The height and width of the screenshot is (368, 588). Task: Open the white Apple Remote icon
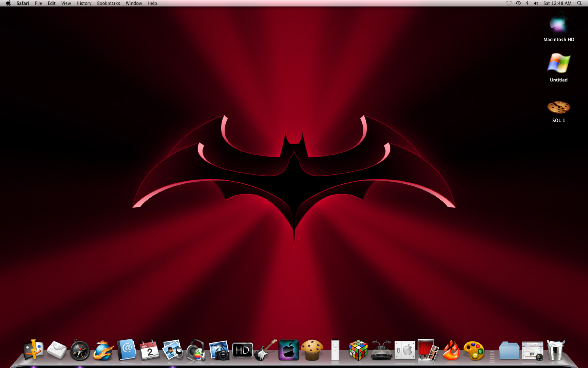(x=335, y=350)
